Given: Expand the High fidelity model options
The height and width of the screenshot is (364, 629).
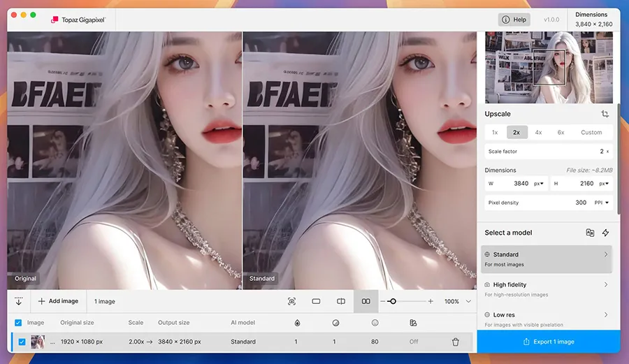Looking at the screenshot, I should coord(605,284).
